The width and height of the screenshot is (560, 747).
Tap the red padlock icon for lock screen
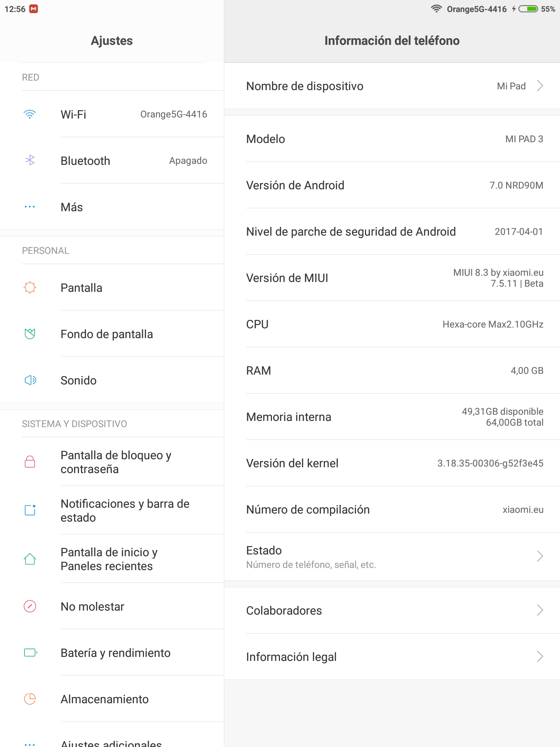click(x=30, y=461)
